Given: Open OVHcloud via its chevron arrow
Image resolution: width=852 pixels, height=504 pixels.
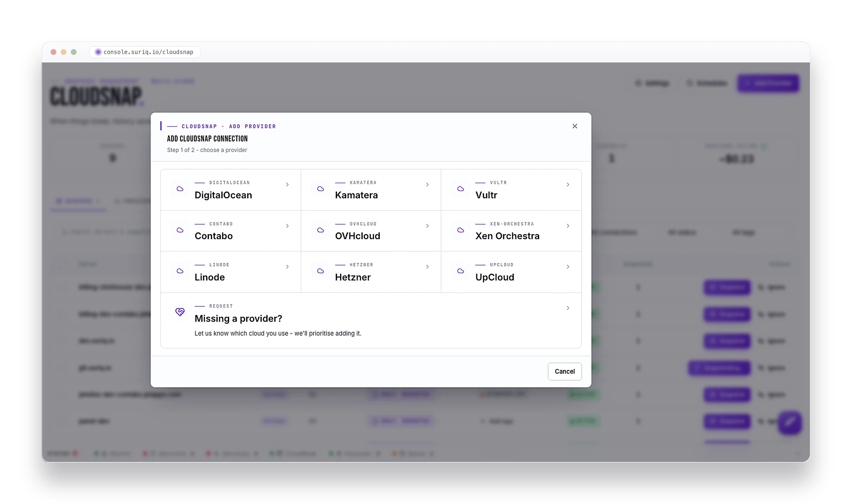Looking at the screenshot, I should [x=427, y=226].
